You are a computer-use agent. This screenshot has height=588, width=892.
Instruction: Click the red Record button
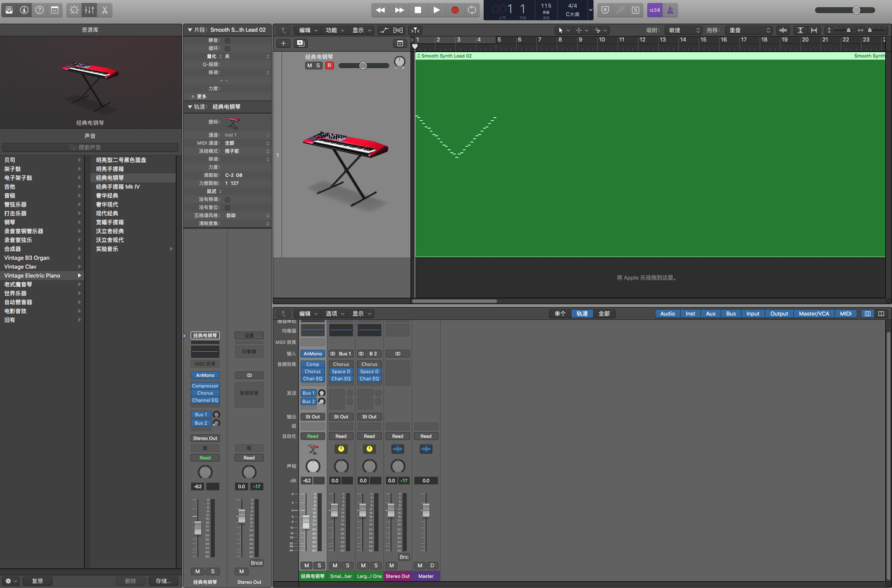point(455,10)
